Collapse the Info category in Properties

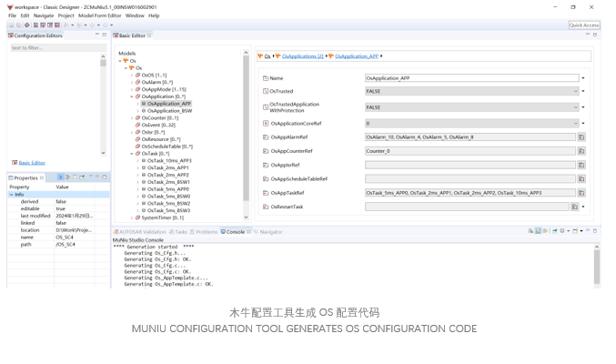click(12, 195)
